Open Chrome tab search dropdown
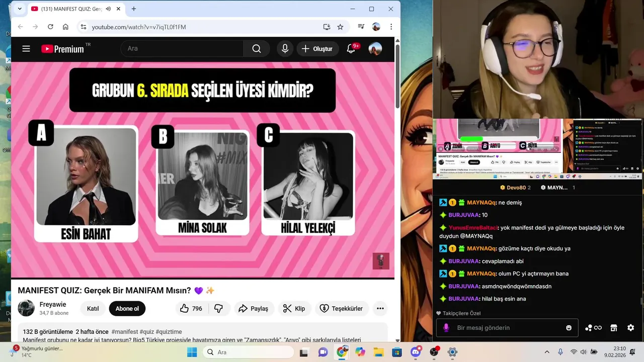Viewport: 644px width, 362px height. coord(20,9)
